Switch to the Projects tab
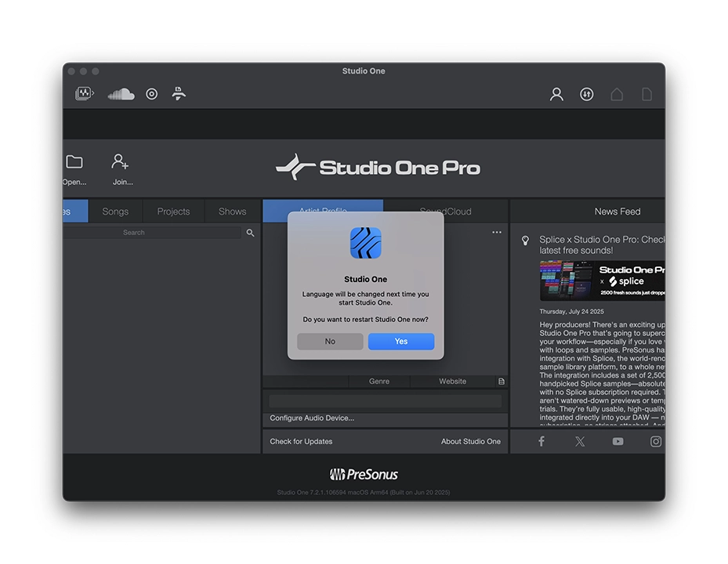728x564 pixels. (173, 211)
